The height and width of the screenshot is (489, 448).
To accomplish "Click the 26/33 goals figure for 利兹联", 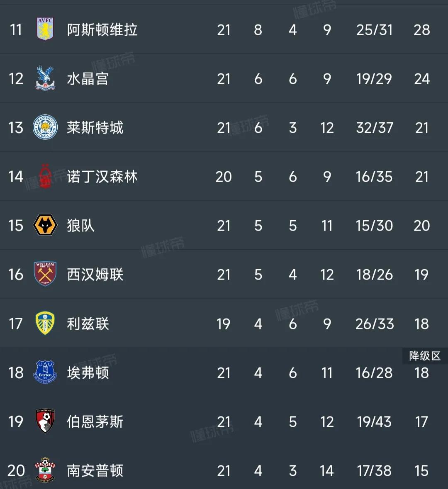I will coord(375,324).
